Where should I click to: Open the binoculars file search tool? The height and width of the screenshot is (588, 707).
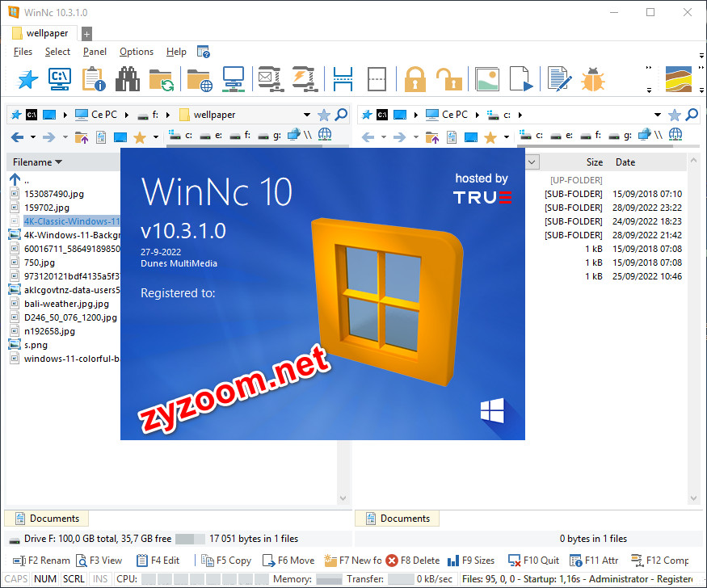click(x=128, y=80)
